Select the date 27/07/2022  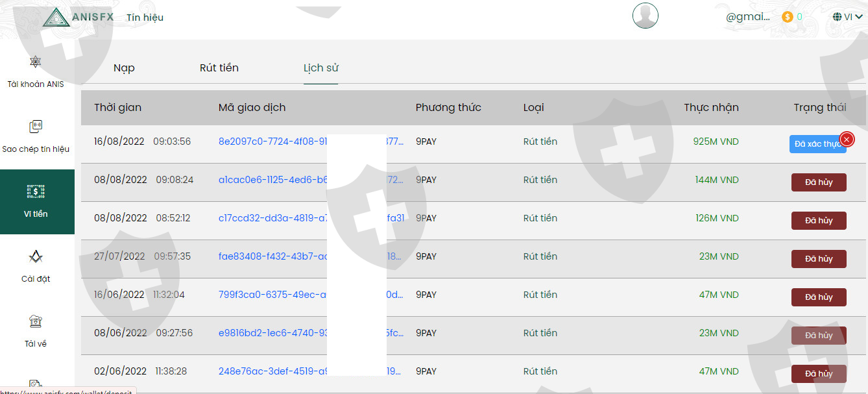pyautogui.click(x=119, y=256)
